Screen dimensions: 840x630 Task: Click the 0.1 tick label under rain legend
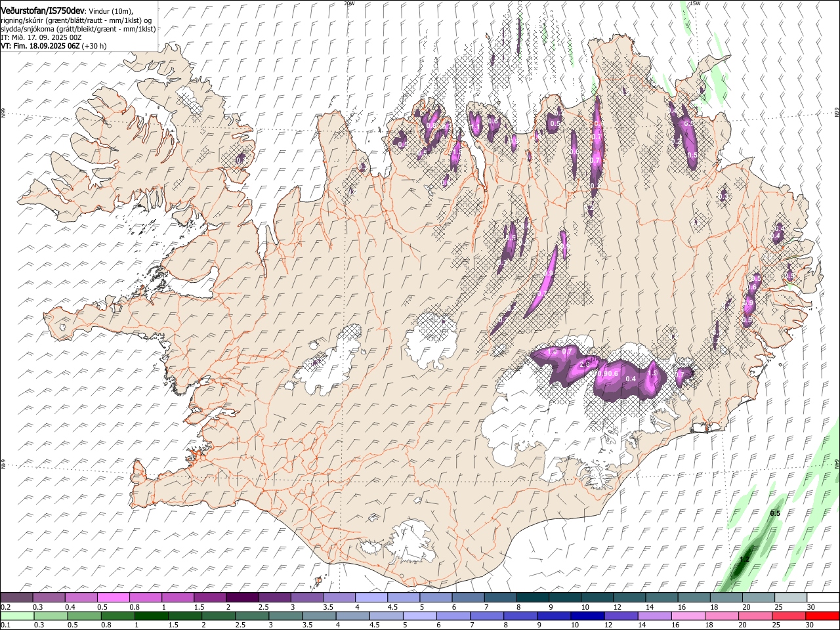(x=5, y=625)
